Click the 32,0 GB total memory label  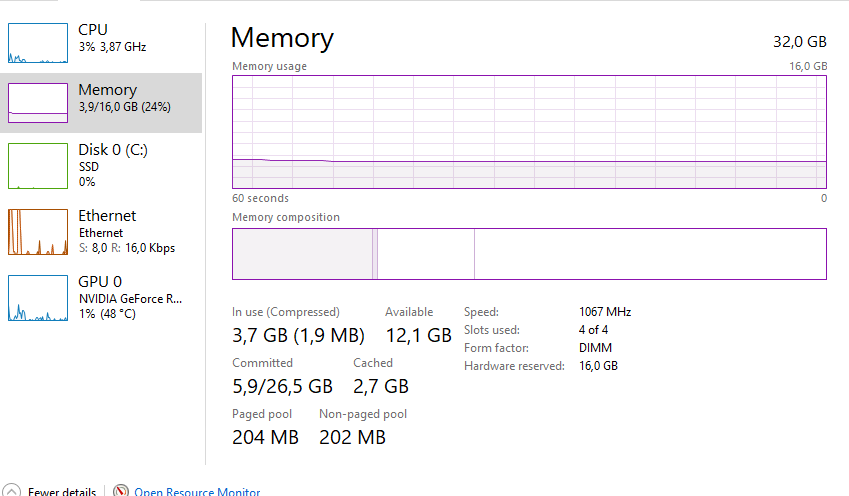point(800,42)
